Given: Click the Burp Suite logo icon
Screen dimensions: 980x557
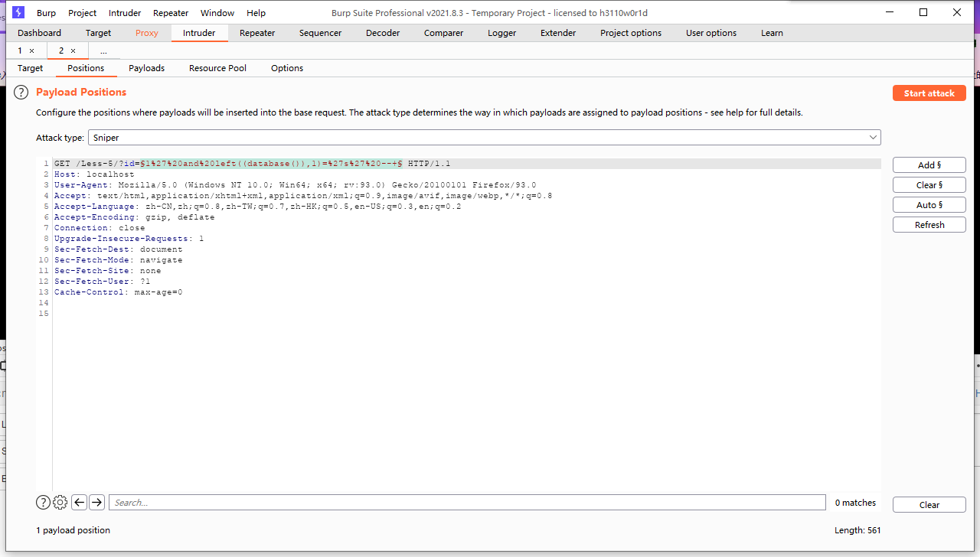Looking at the screenshot, I should tap(18, 12).
